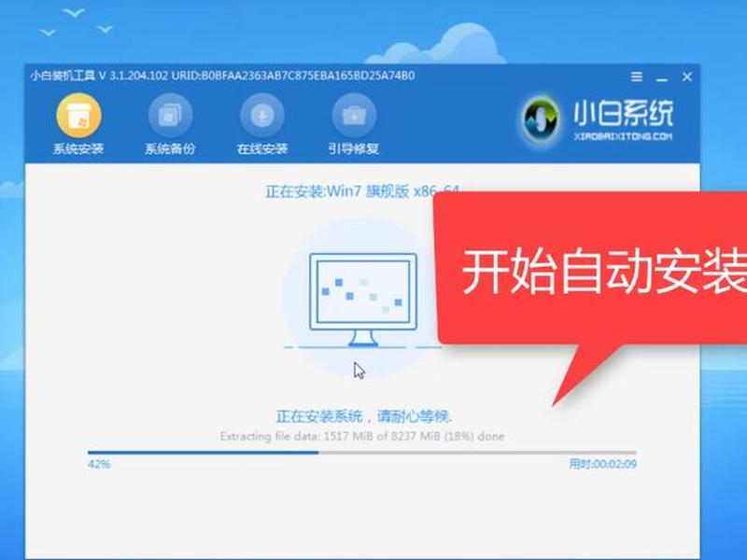This screenshot has width=747, height=560.
Task: Click the 在线安装 tab label
Action: (x=262, y=149)
